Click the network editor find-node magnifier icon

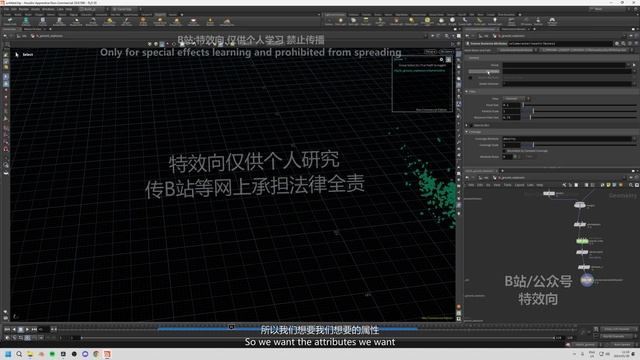pos(631,185)
